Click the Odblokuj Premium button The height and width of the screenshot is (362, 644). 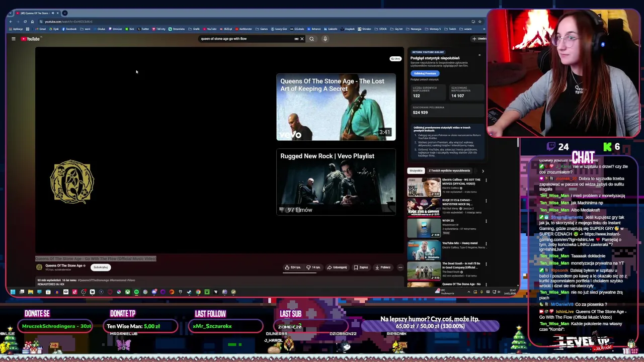pyautogui.click(x=425, y=73)
